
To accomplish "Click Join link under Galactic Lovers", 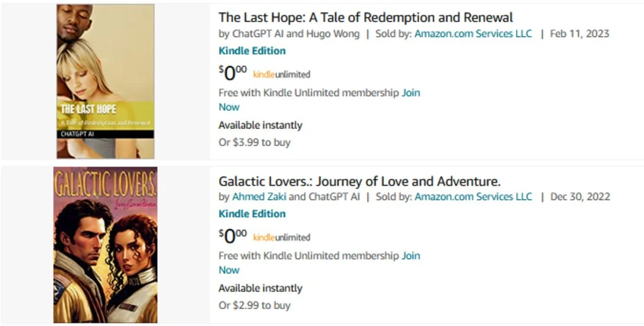I will 410,256.
